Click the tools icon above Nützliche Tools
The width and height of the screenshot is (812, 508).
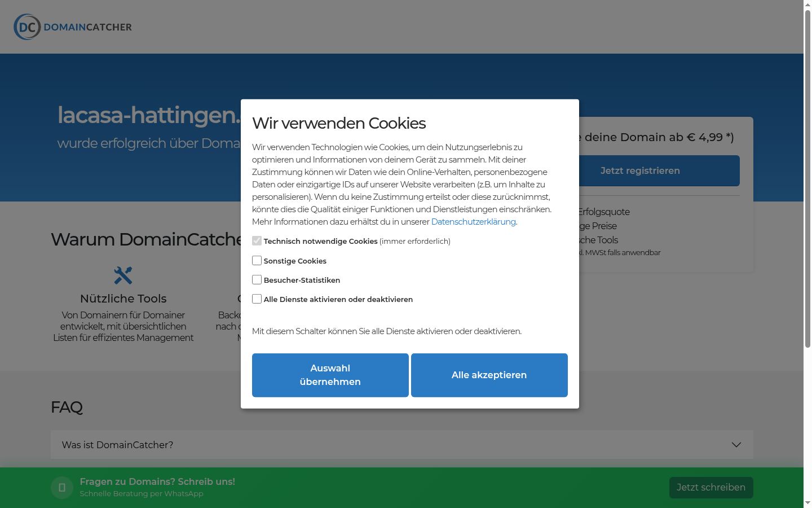[x=123, y=275]
